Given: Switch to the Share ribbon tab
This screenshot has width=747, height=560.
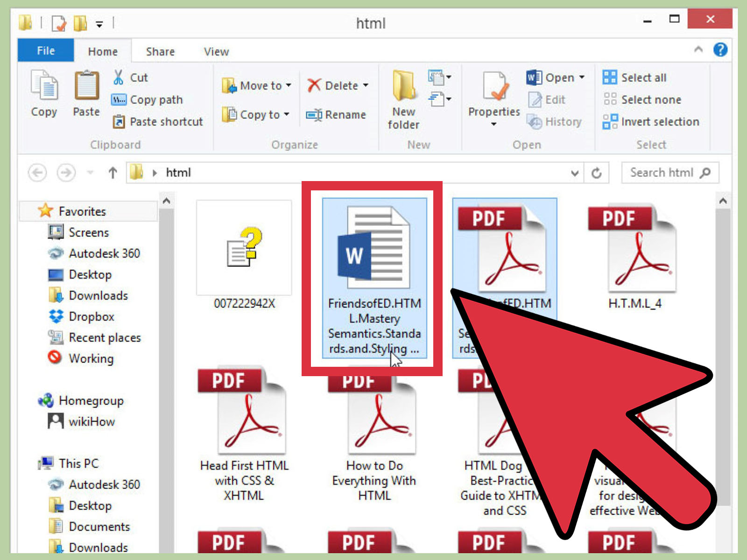Looking at the screenshot, I should point(159,51).
